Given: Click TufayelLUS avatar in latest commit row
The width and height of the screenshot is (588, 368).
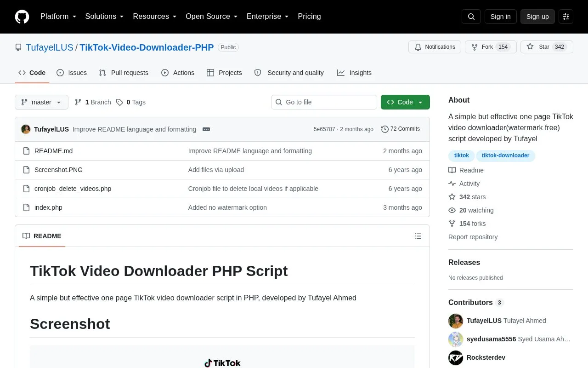Looking at the screenshot, I should [26, 129].
